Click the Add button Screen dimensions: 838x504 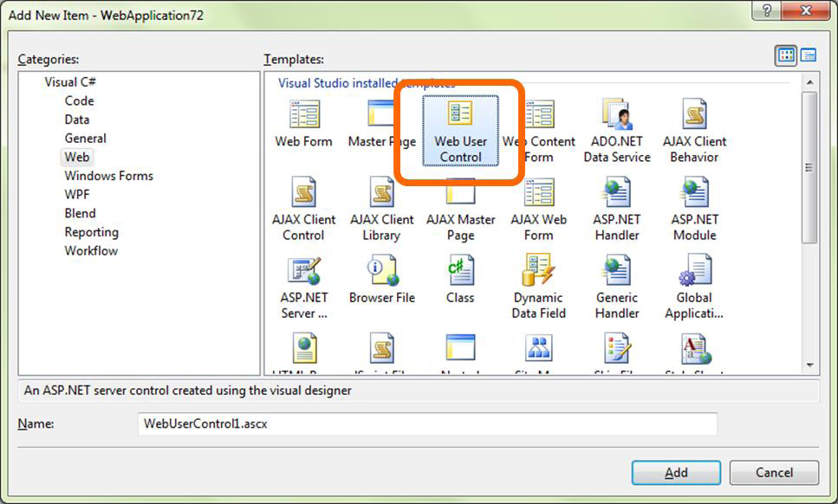[x=676, y=473]
